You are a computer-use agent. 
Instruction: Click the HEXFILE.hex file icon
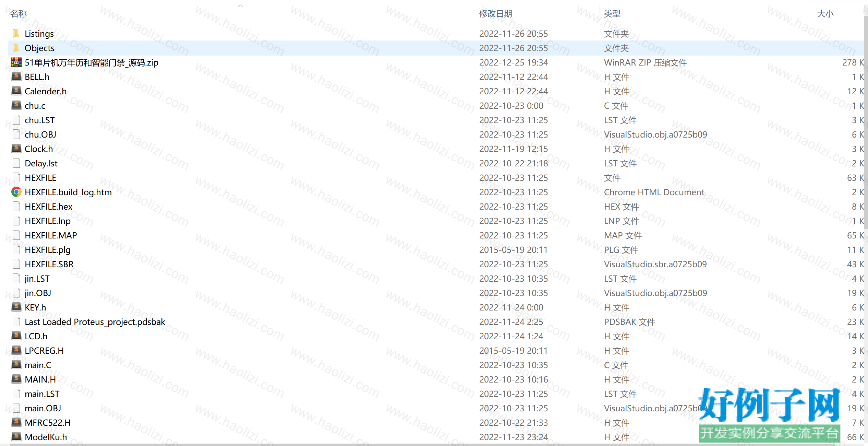[16, 206]
